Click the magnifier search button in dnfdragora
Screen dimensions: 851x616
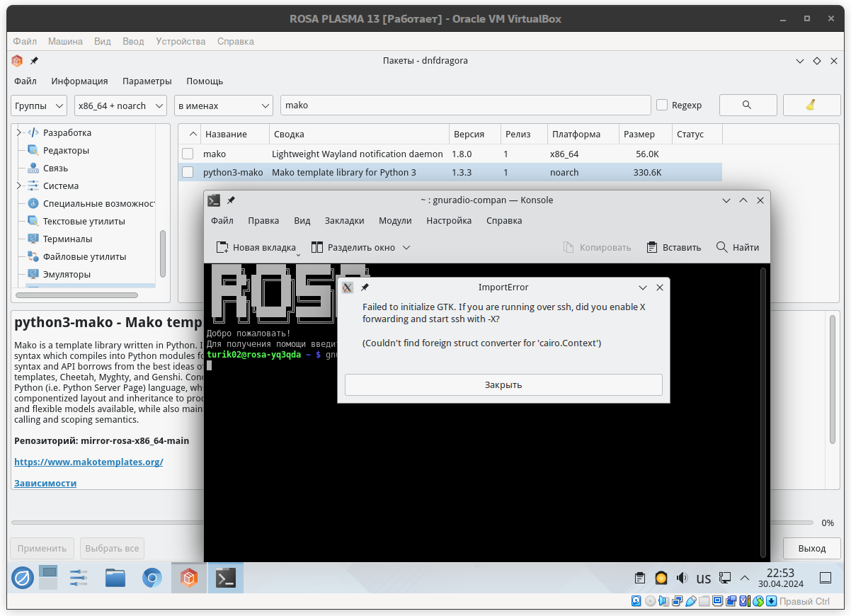point(747,105)
